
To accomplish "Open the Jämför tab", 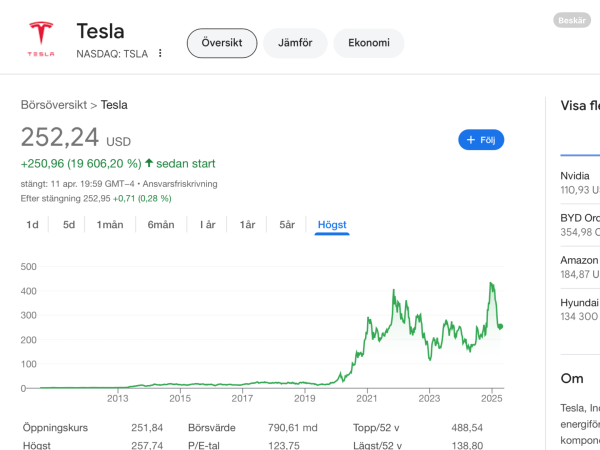I will tap(295, 43).
